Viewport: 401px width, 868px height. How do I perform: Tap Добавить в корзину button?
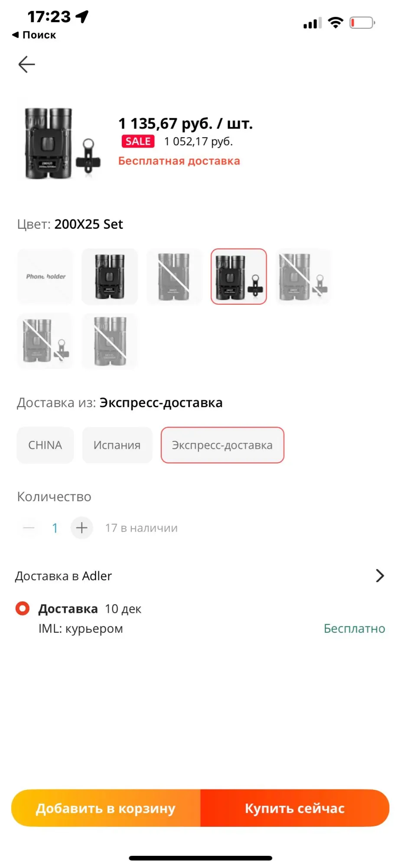pos(106,808)
